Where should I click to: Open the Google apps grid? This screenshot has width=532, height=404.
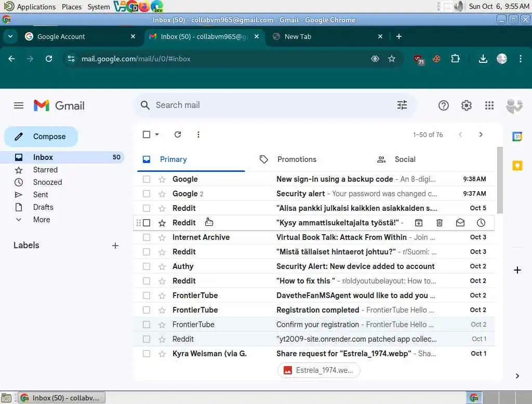pyautogui.click(x=489, y=105)
